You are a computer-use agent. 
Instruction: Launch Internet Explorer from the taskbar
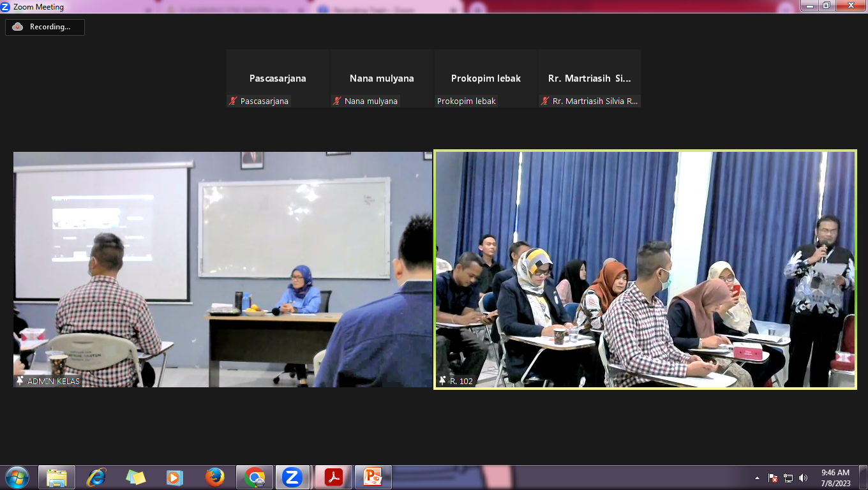pyautogui.click(x=96, y=477)
